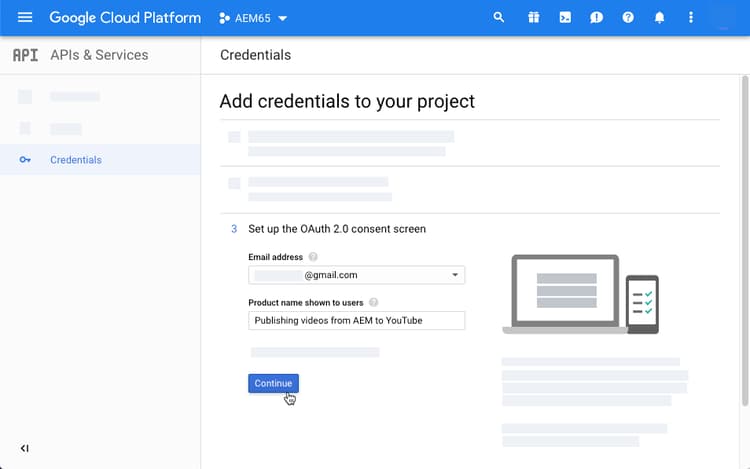Open the Email address dropdown
Screen dimensions: 750x469
tap(356, 275)
